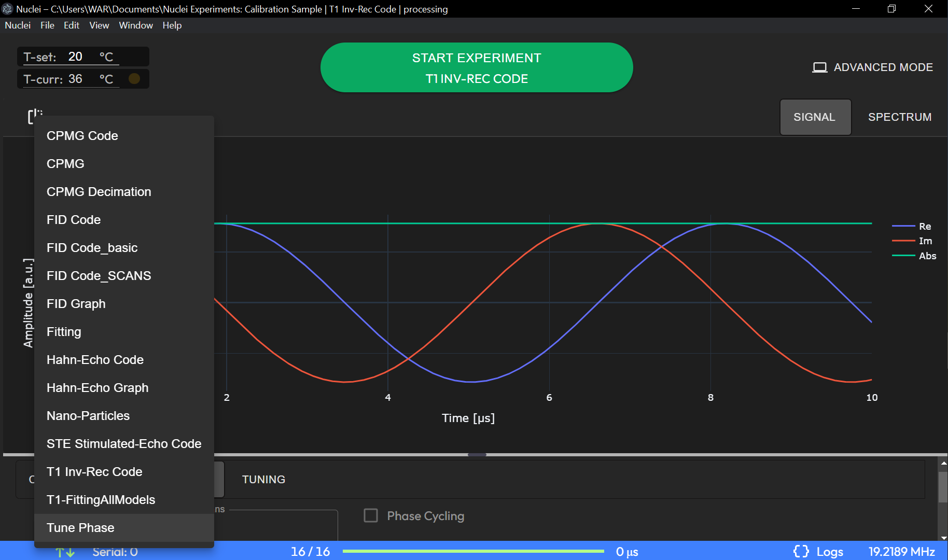Viewport: 948px width, 560px height.
Task: Click the vertical scrollbar thumb
Action: point(943,487)
